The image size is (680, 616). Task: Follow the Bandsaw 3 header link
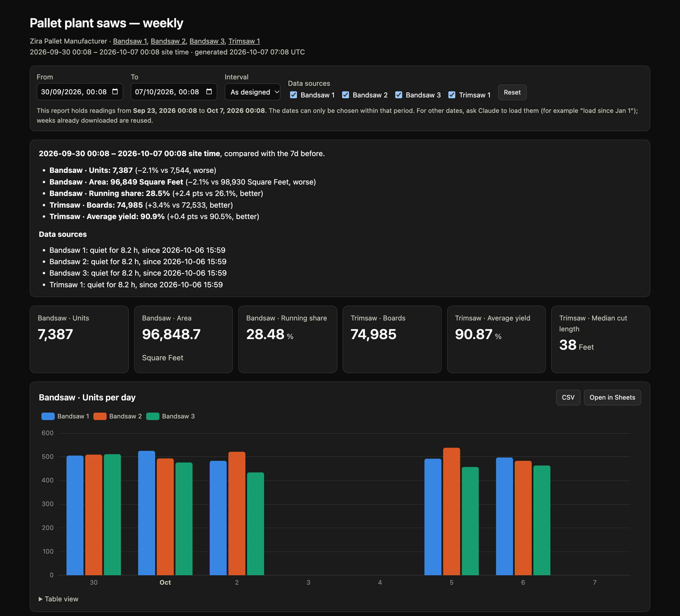[x=207, y=41]
